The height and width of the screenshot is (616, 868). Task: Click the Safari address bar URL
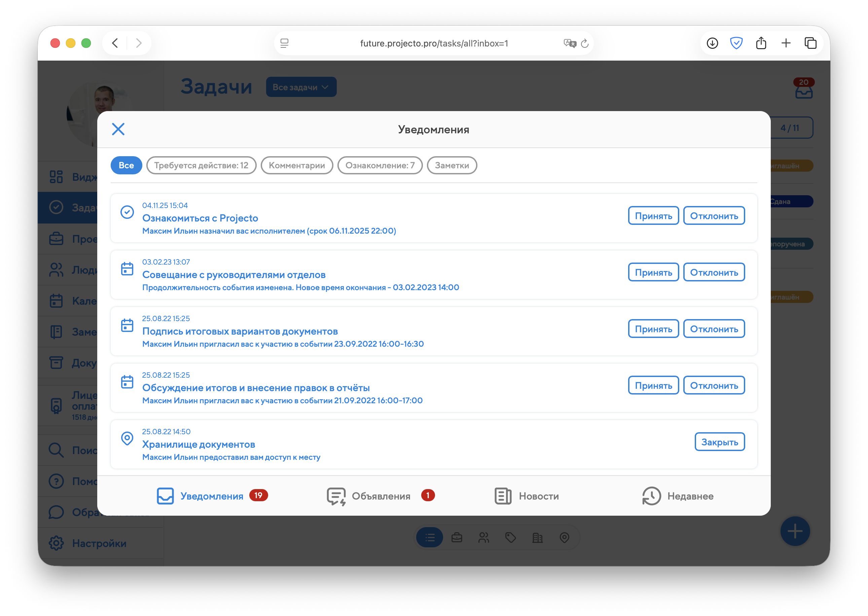pos(434,44)
